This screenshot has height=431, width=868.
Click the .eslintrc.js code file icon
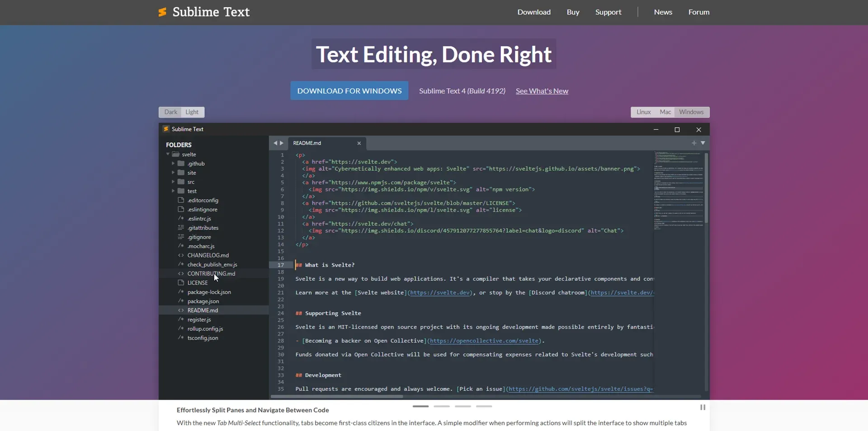[181, 219]
